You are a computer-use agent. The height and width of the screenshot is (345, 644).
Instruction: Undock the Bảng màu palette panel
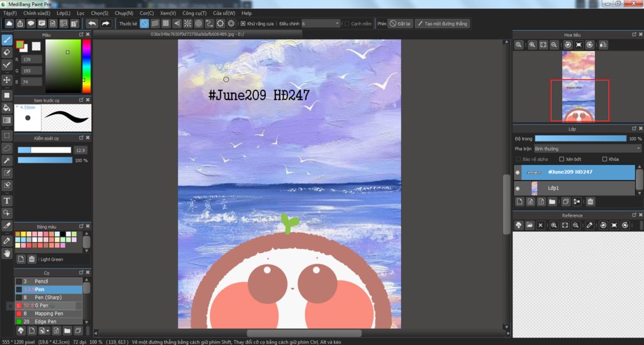pyautogui.click(x=81, y=226)
